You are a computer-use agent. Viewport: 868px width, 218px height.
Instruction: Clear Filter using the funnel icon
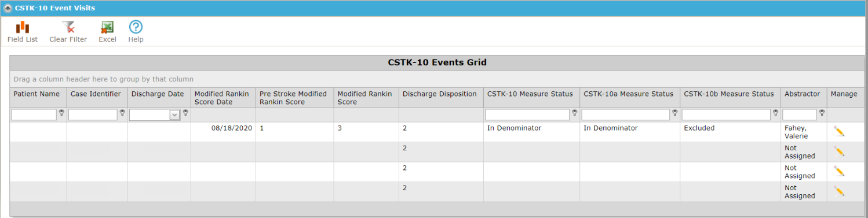pos(68,31)
